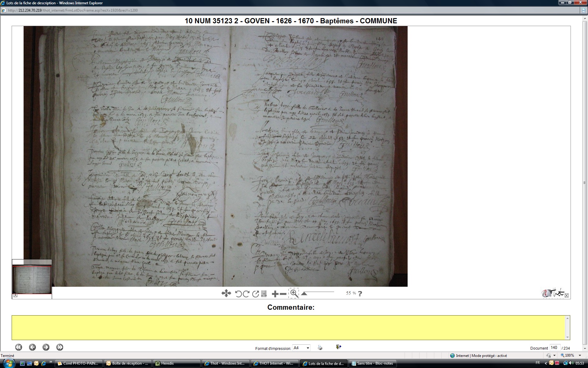The height and width of the screenshot is (368, 588).
Task: Go to the first document
Action: 19,347
